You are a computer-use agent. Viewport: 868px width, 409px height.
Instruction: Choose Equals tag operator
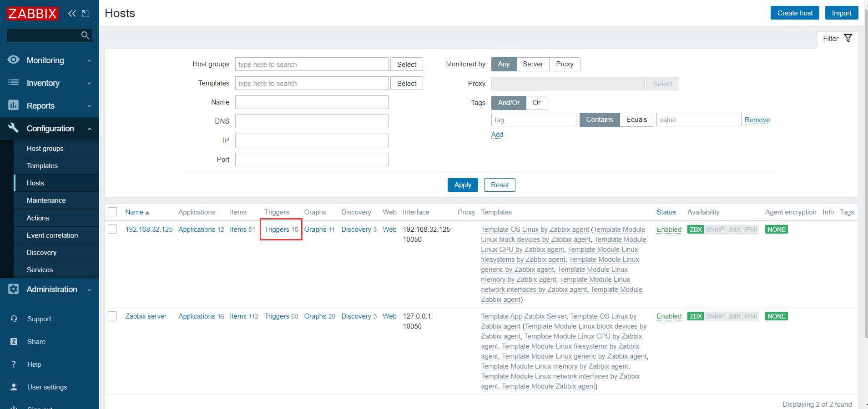[x=636, y=120]
